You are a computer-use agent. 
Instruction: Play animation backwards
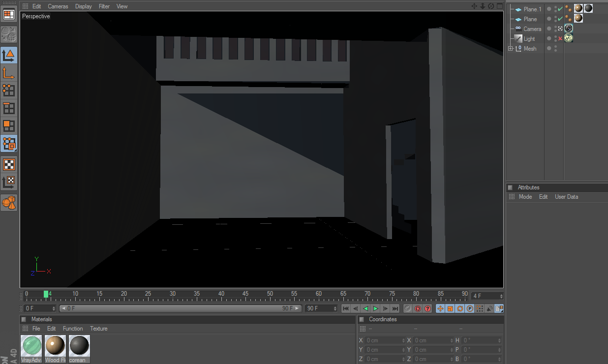[365, 308]
